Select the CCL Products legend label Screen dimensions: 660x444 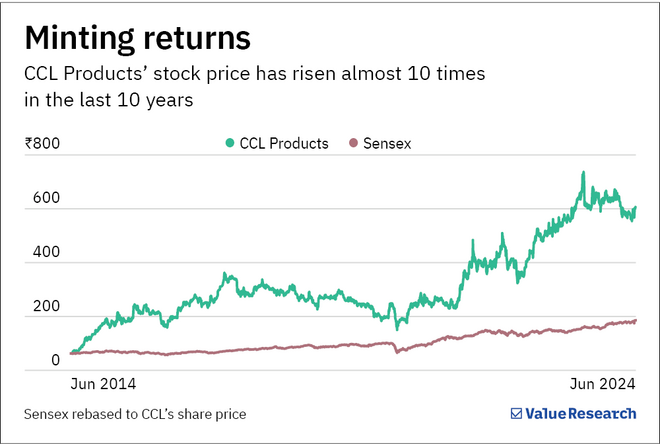pyautogui.click(x=284, y=144)
